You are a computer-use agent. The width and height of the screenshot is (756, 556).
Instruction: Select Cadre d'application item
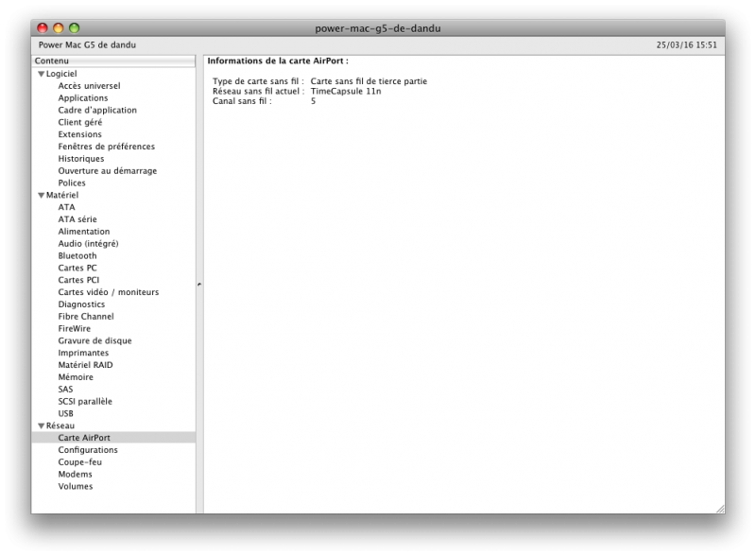click(x=97, y=110)
